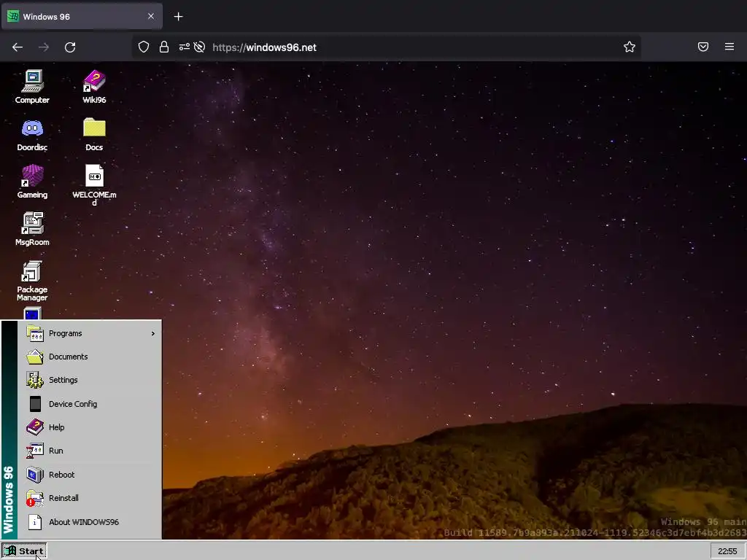
Task: Choose Help from the Start menu
Action: point(90,427)
